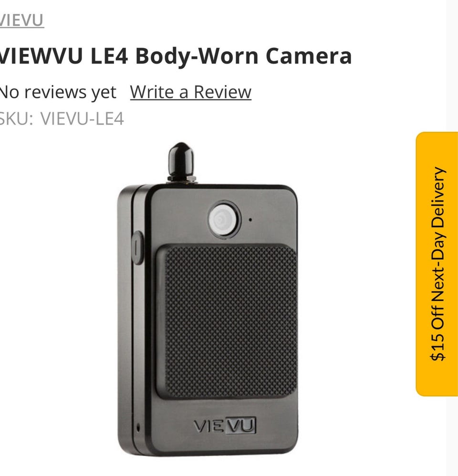The image size is (458, 476).
Task: Click the word Camera in the product title
Action: tap(309, 56)
